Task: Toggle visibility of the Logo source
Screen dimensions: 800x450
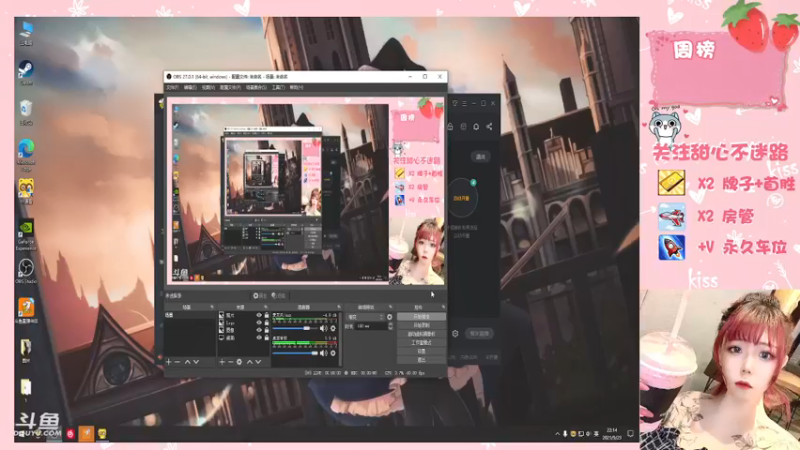Action: coord(259,323)
